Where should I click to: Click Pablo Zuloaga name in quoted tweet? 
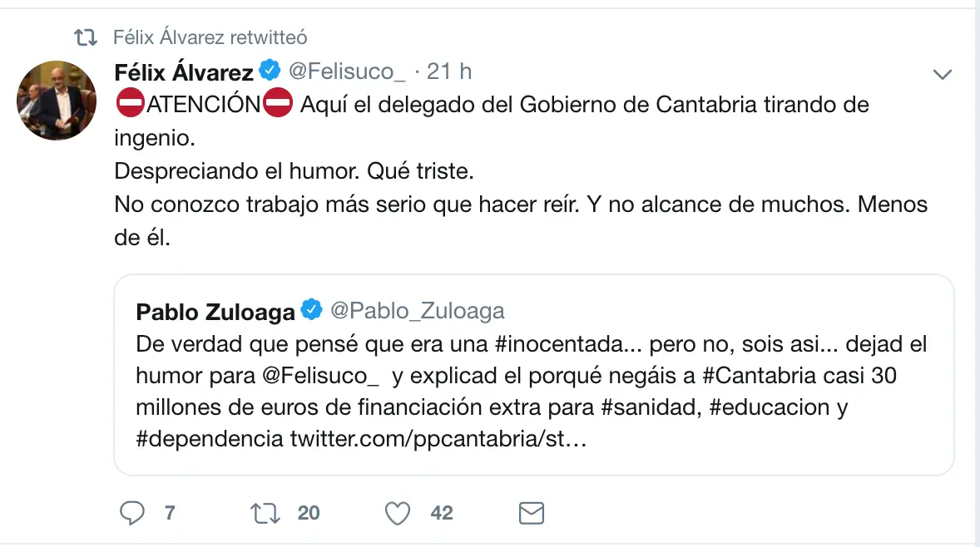[x=215, y=312]
